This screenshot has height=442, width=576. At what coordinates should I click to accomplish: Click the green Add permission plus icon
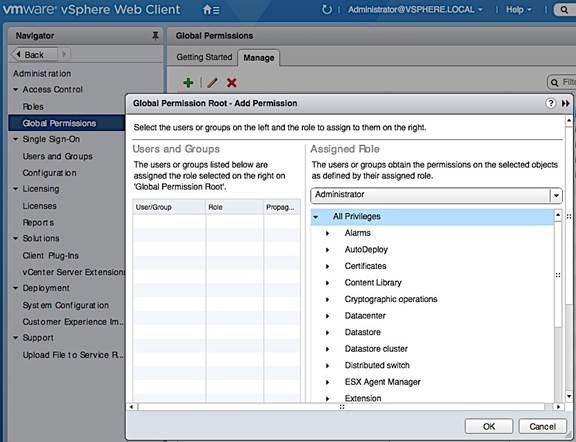pos(188,83)
